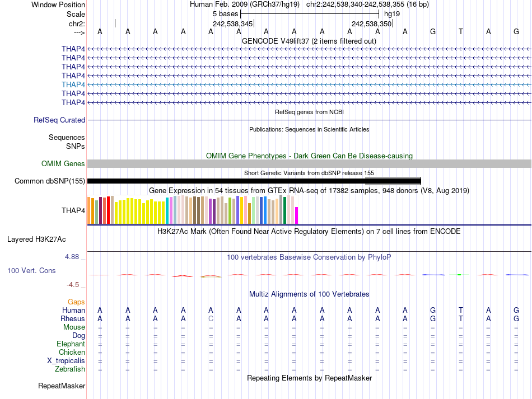Click the green PhyloP conservation mark

pyautogui.click(x=460, y=275)
